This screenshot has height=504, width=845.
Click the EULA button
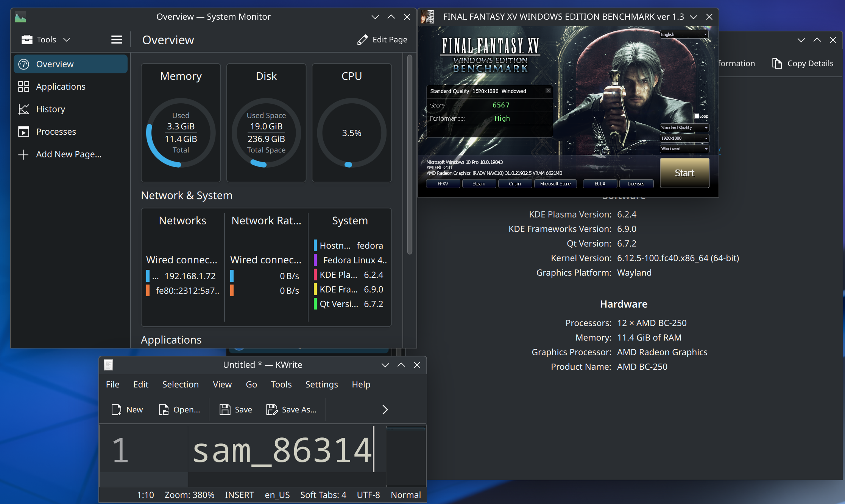[600, 184]
